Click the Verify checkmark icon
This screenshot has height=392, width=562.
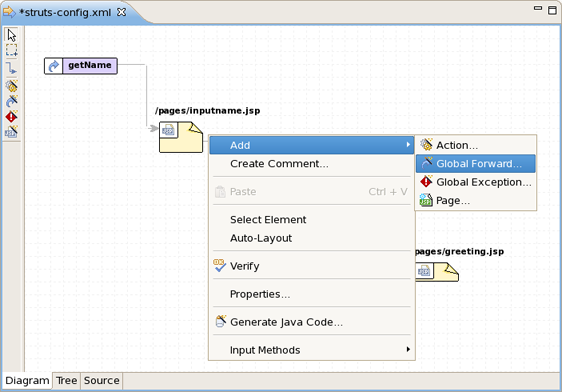click(219, 266)
